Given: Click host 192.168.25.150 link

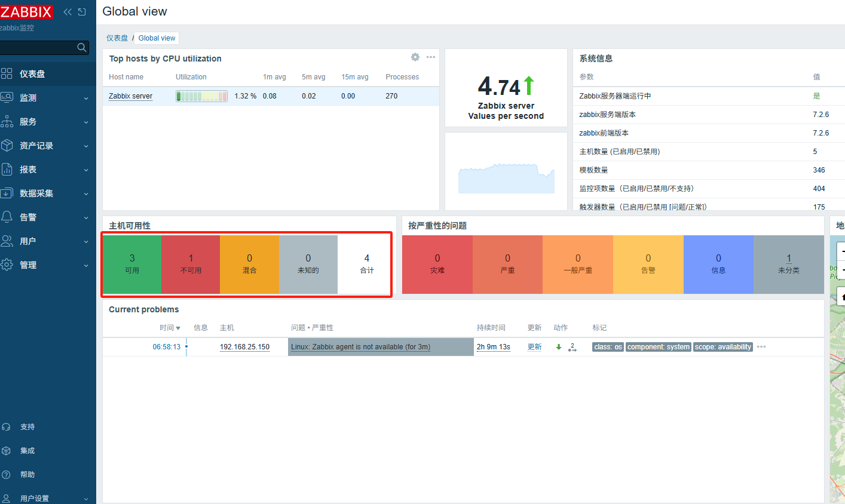Looking at the screenshot, I should pos(244,346).
